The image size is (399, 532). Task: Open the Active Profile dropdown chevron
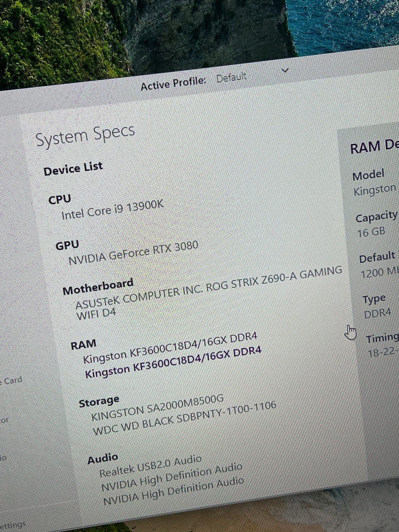coord(285,70)
